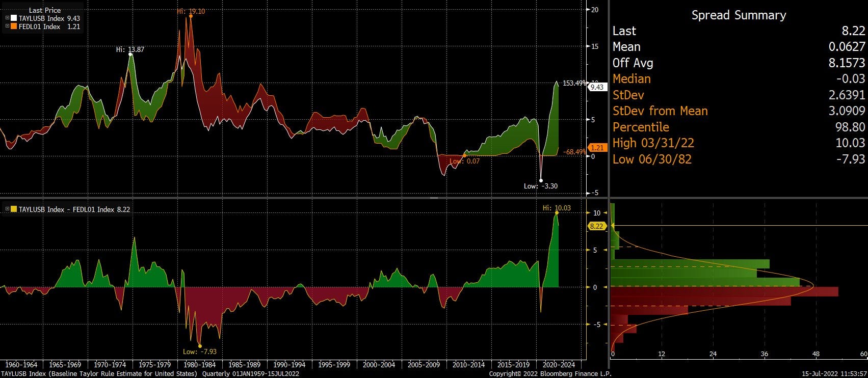The width and height of the screenshot is (868, 378).
Task: Expand the TAYLUSB Index legend entry
Action: 7,18
